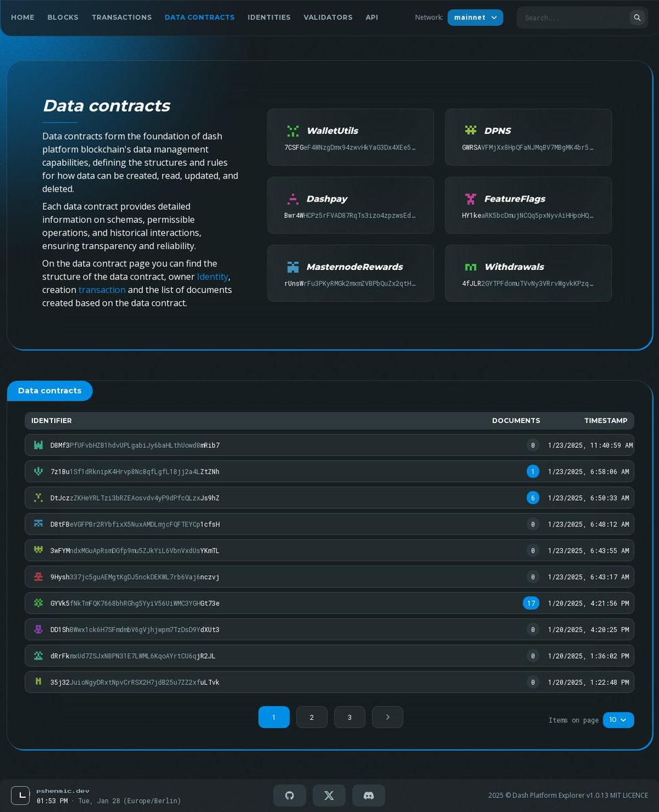Switch to the BLOCKS navigation item
Screen dimensions: 659x812
tap(62, 17)
